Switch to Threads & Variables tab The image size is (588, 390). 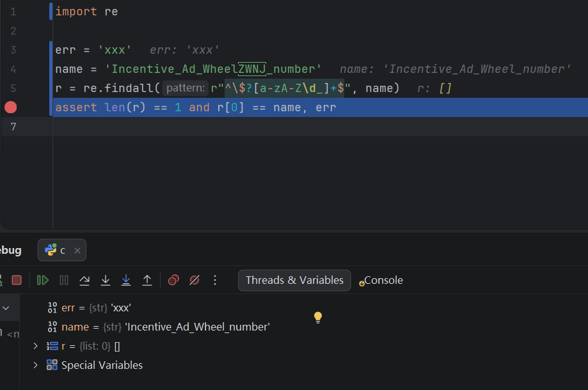pos(294,280)
